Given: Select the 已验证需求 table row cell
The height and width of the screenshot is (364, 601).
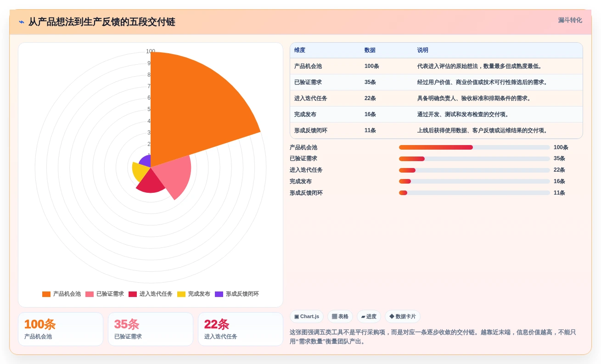Looking at the screenshot, I should click(x=308, y=82).
